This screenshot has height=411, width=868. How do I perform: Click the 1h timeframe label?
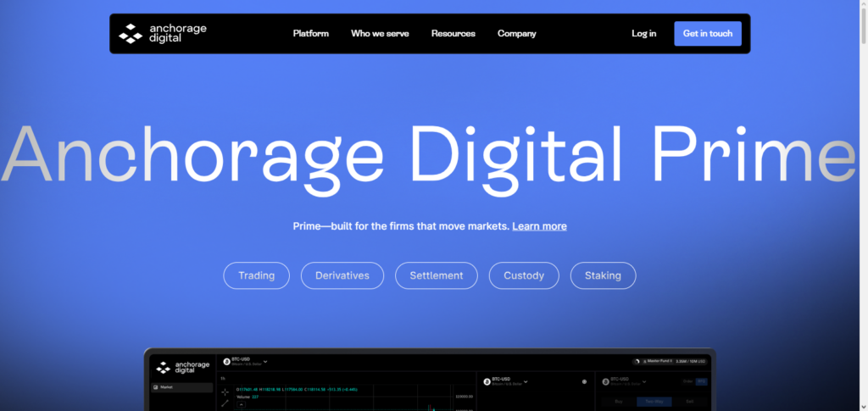pos(223,379)
